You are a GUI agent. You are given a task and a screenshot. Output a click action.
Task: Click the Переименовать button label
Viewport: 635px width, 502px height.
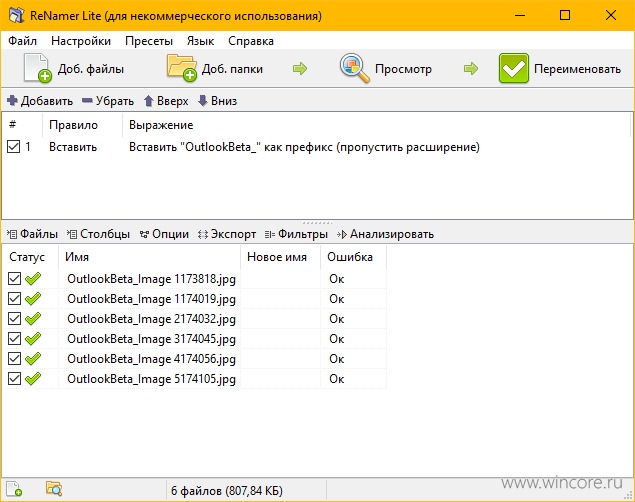577,69
